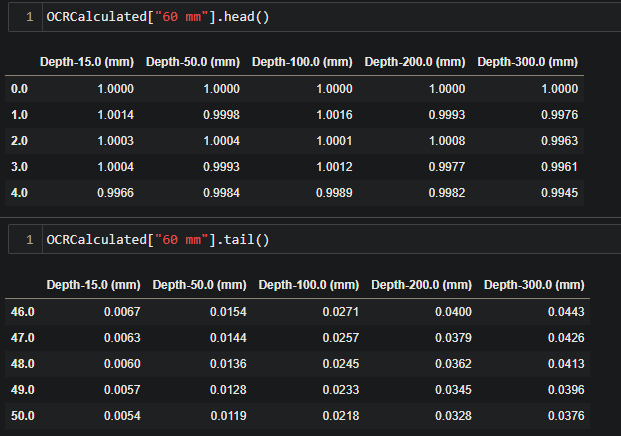Click row index 3.0 in the head table

pos(19,167)
